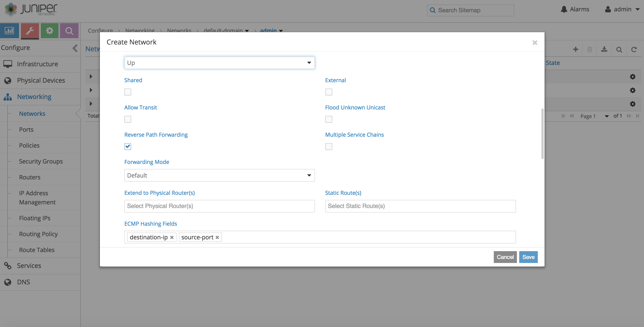Enable the Shared checkbox
Image resolution: width=644 pixels, height=327 pixels.
[128, 92]
